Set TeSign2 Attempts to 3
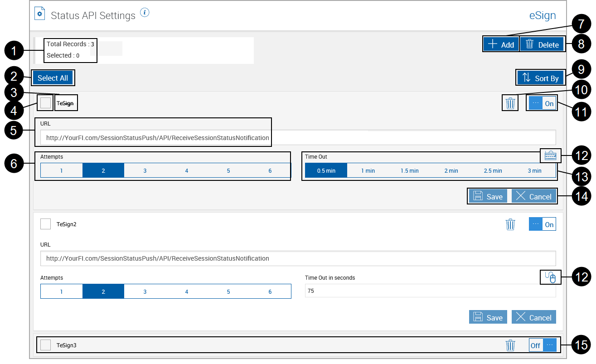 [x=145, y=291]
